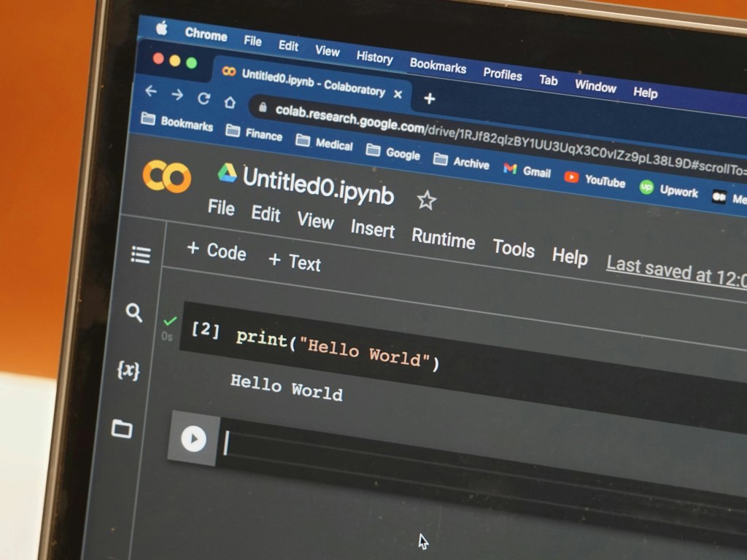Open the Runtime menu
Image resolution: width=747 pixels, height=560 pixels.
[444, 238]
